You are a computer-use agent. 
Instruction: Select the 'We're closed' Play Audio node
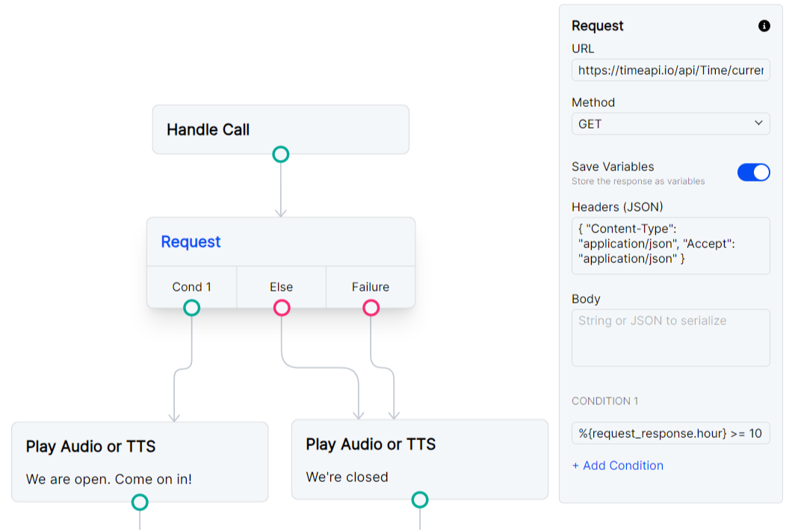tap(421, 459)
